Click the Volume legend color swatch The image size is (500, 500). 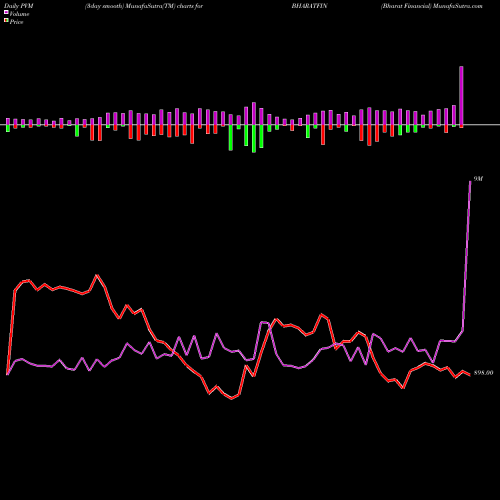(x=6, y=13)
